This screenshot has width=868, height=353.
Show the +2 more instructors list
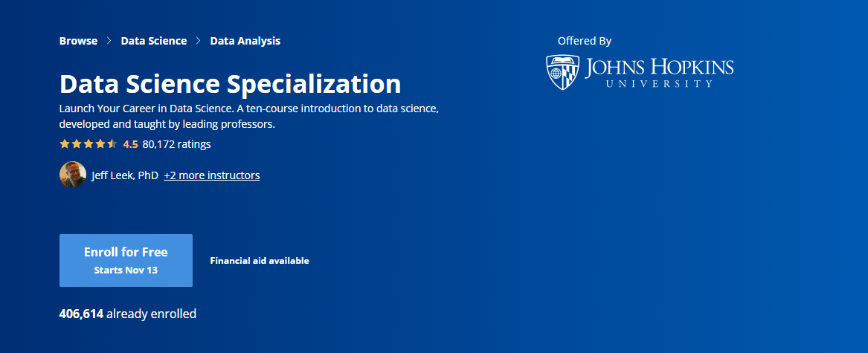212,175
